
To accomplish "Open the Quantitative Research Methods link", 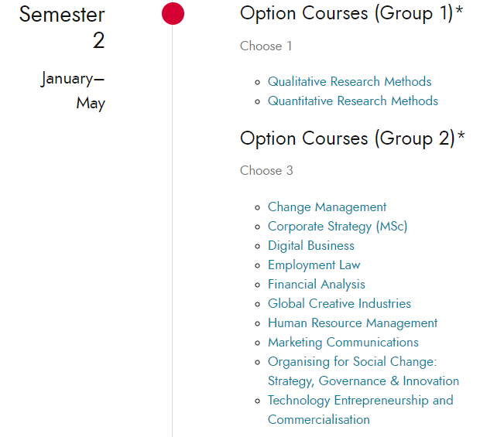I will [x=352, y=101].
